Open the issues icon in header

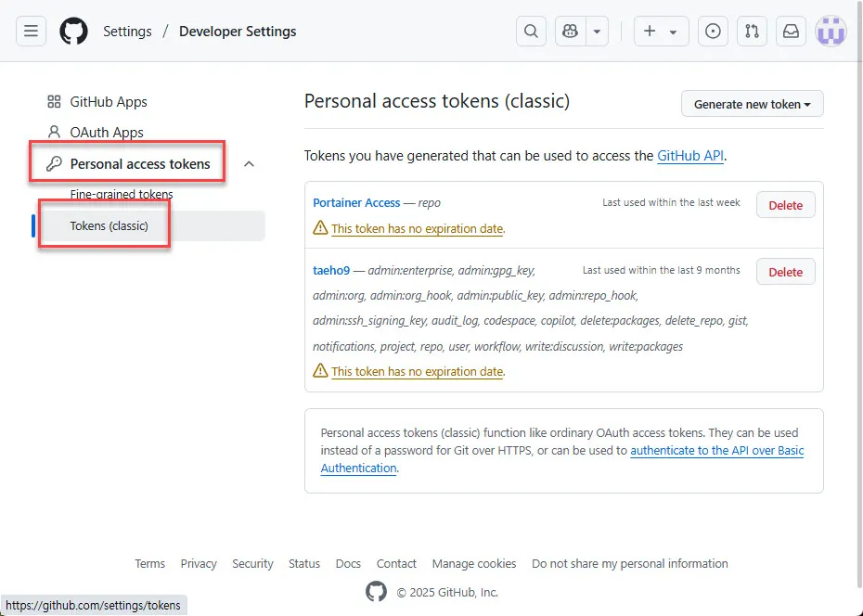click(713, 31)
